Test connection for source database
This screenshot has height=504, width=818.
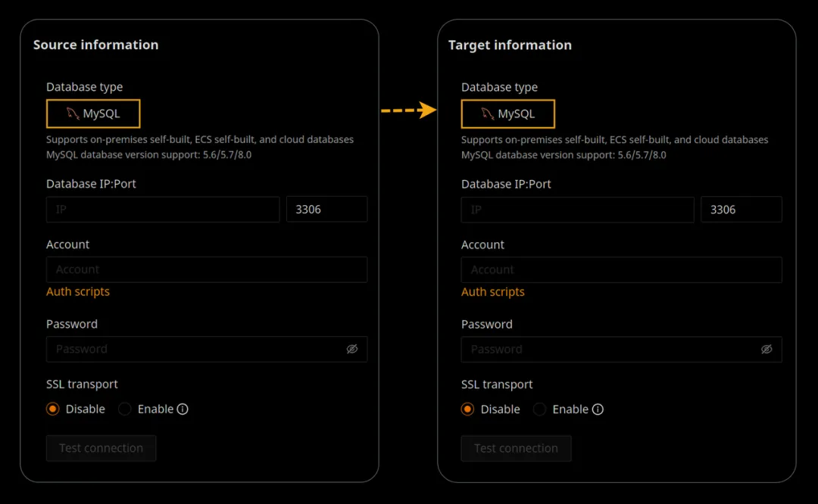[x=101, y=448]
